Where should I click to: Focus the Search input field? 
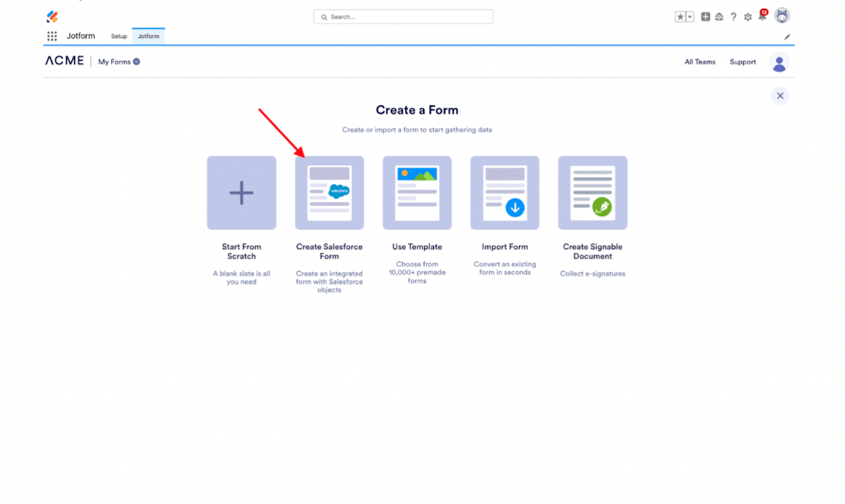403,17
